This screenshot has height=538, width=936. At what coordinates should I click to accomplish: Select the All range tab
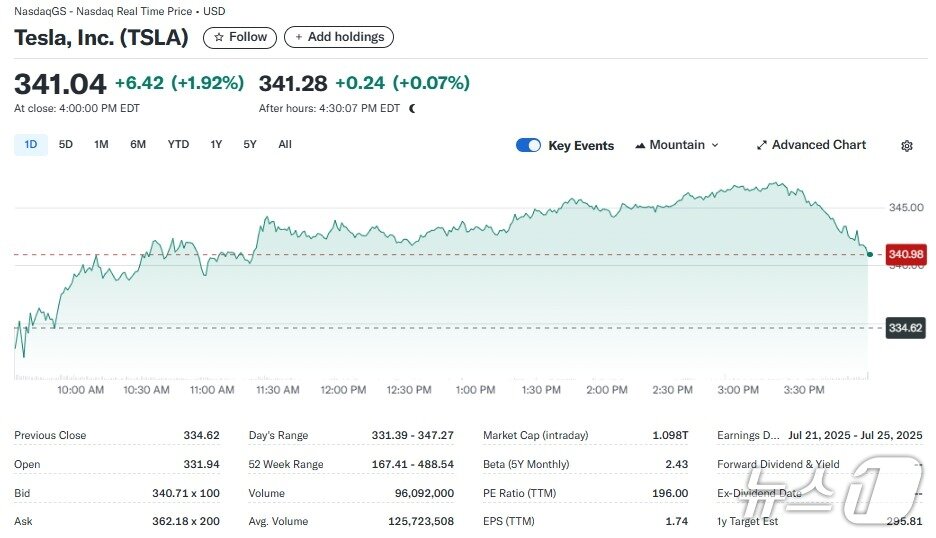pyautogui.click(x=285, y=145)
